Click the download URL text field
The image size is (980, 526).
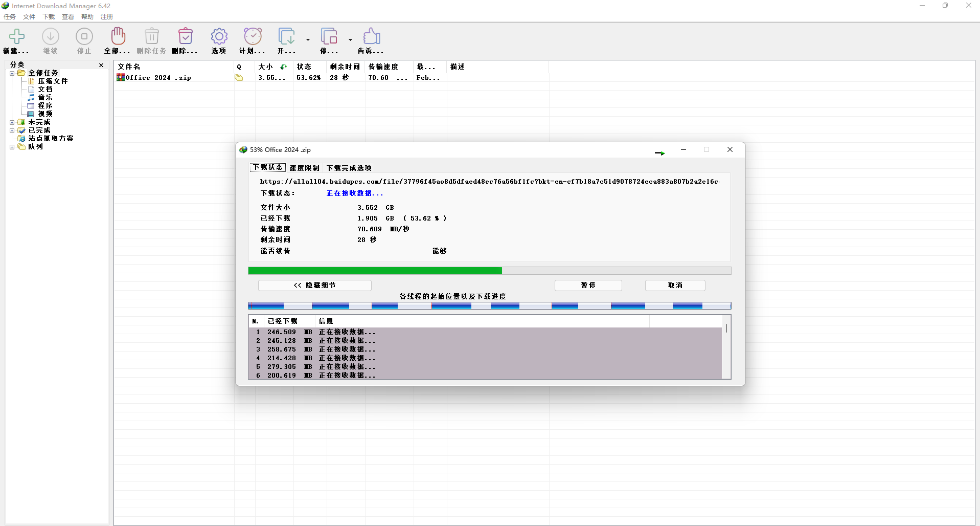tap(490, 182)
